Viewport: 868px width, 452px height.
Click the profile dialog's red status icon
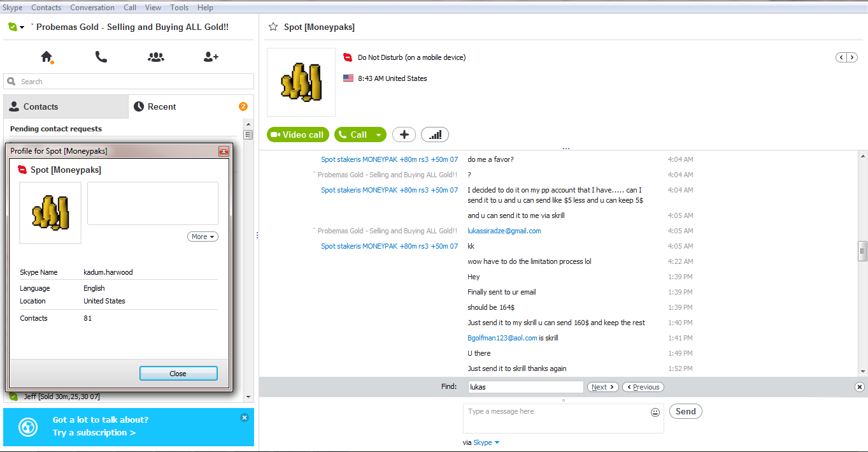[22, 170]
